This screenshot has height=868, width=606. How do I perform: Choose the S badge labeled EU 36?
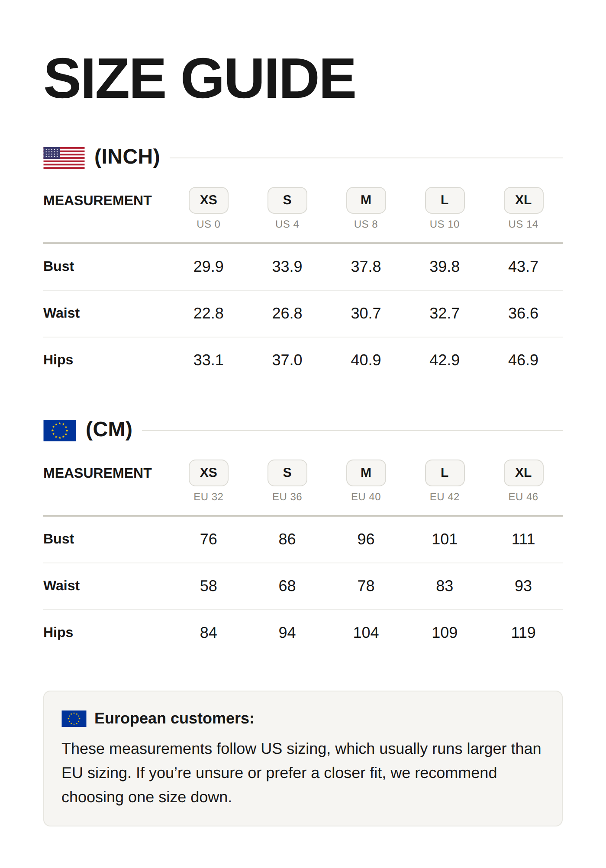(287, 473)
